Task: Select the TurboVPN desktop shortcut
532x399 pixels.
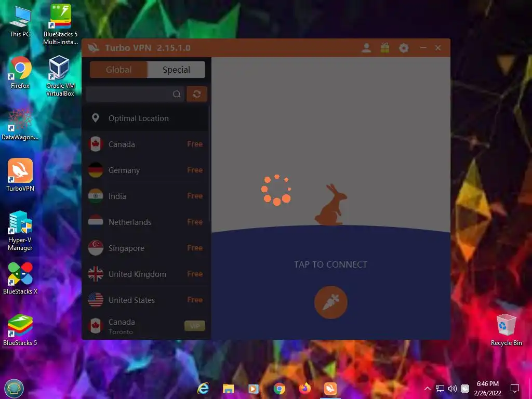Action: [20, 175]
